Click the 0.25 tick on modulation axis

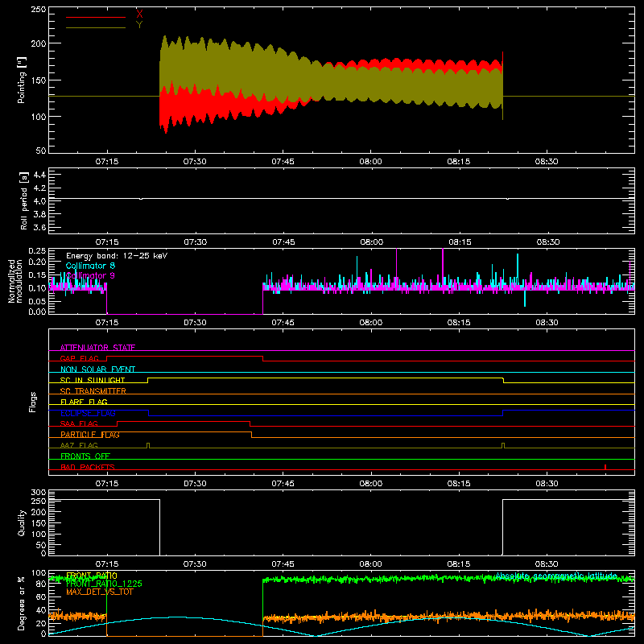tap(37, 250)
